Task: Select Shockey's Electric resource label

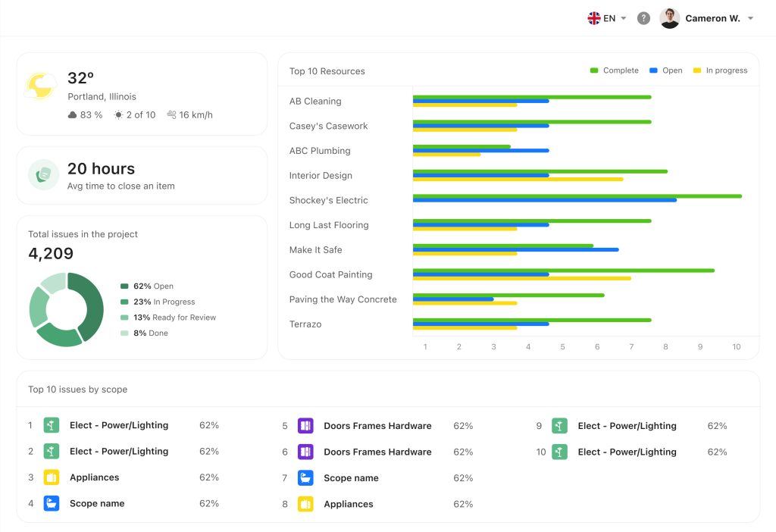Action: tap(328, 200)
